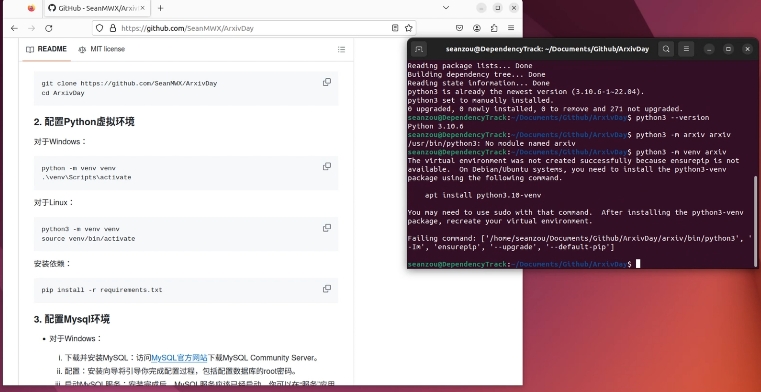Close the terminal window

point(747,49)
